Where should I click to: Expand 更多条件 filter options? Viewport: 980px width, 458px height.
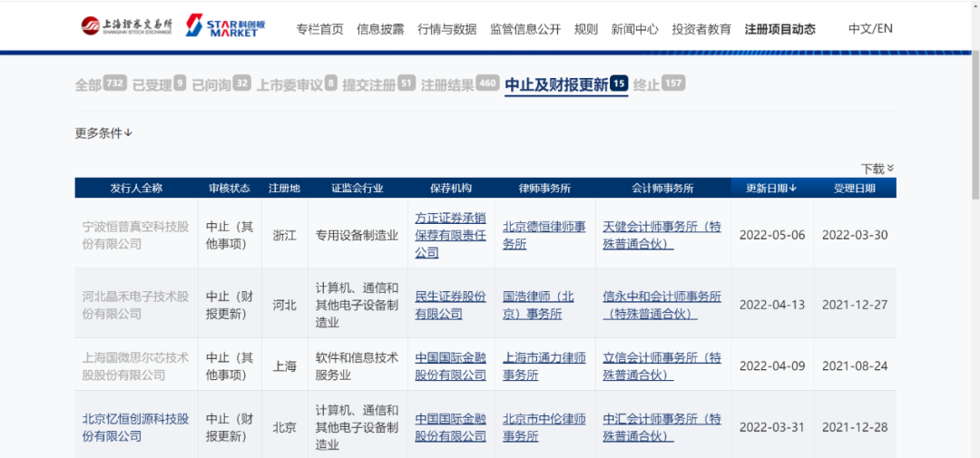pyautogui.click(x=103, y=133)
